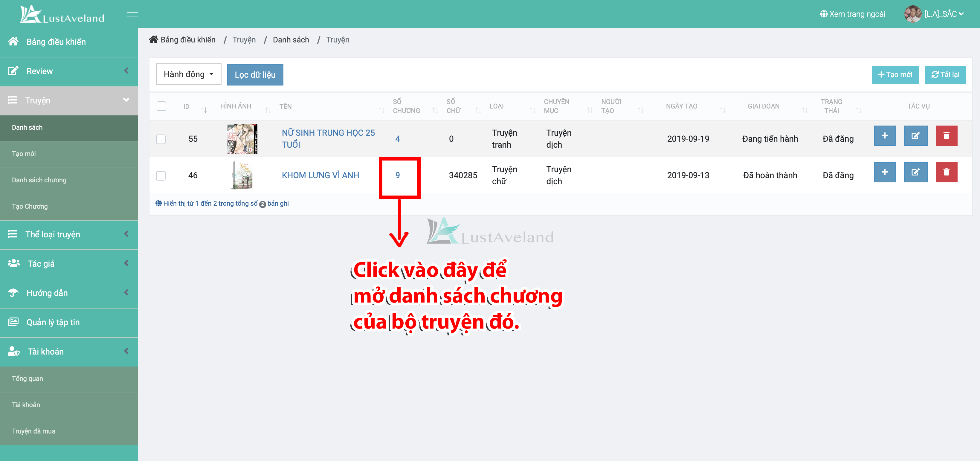The width and height of the screenshot is (980, 461).
Task: Open the Danh sách chương submenu item
Action: tap(69, 180)
